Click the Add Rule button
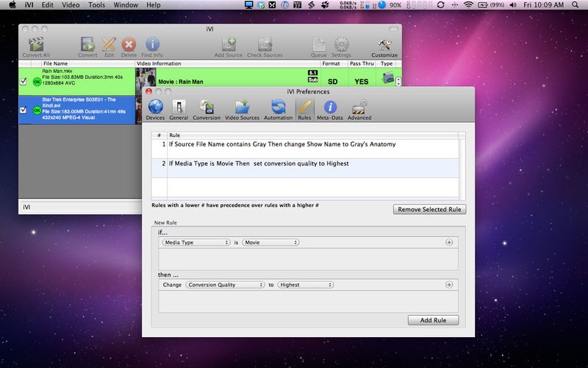 [x=433, y=320]
